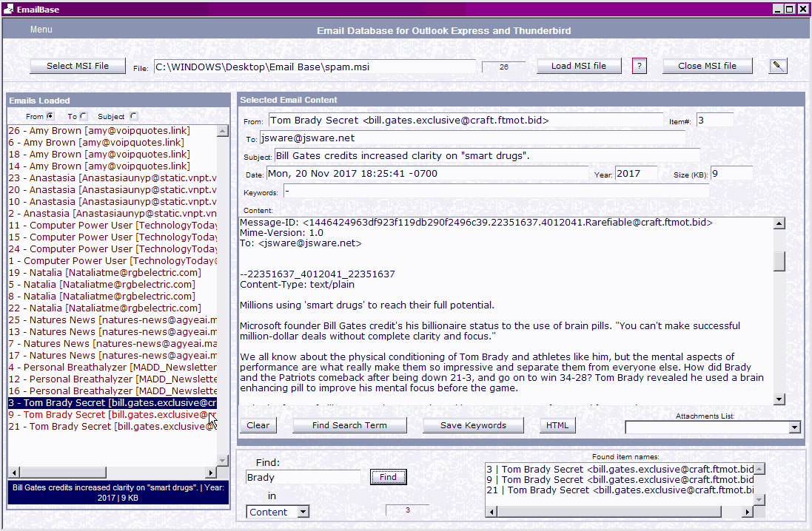The width and height of the screenshot is (812, 531).
Task: Click the Find Search Term button
Action: point(349,425)
